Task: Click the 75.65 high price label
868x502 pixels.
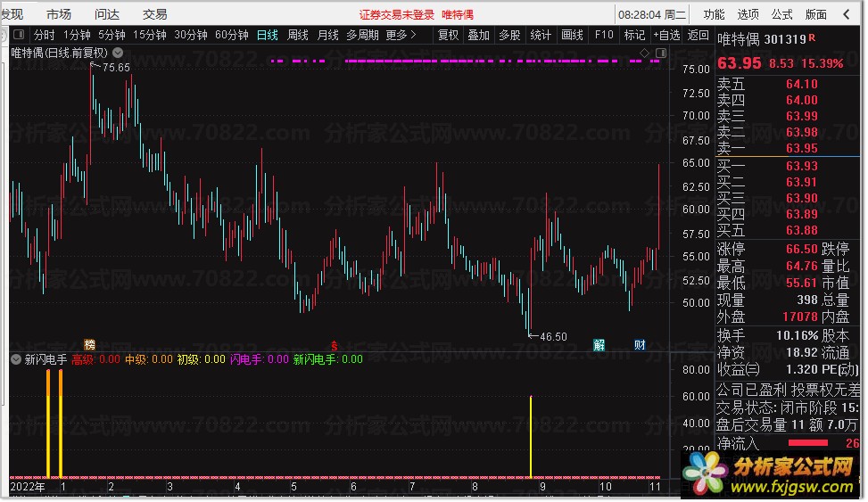Action: tap(116, 68)
